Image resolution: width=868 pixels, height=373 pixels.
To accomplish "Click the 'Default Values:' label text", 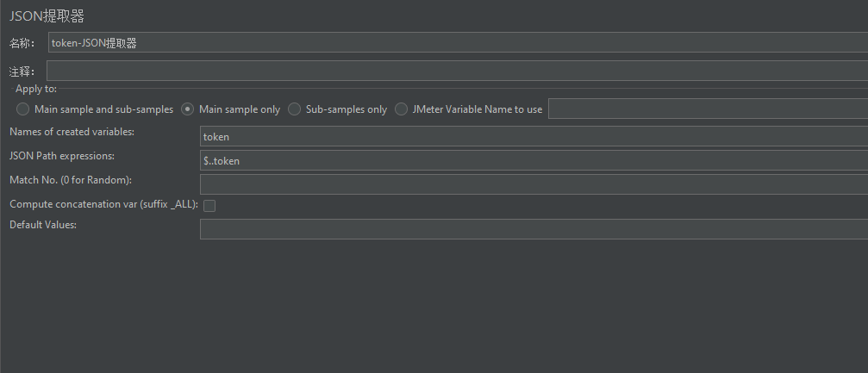I will coord(43,225).
